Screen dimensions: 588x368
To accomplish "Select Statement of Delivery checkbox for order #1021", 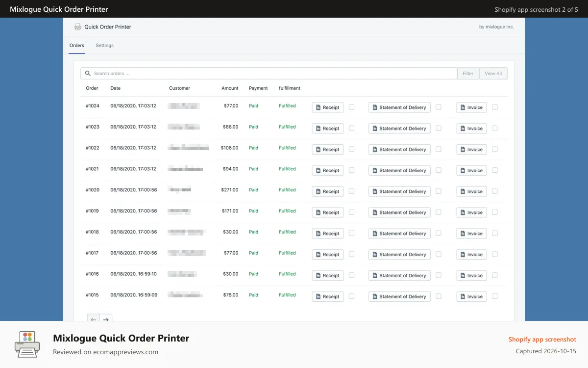I will (x=439, y=170).
